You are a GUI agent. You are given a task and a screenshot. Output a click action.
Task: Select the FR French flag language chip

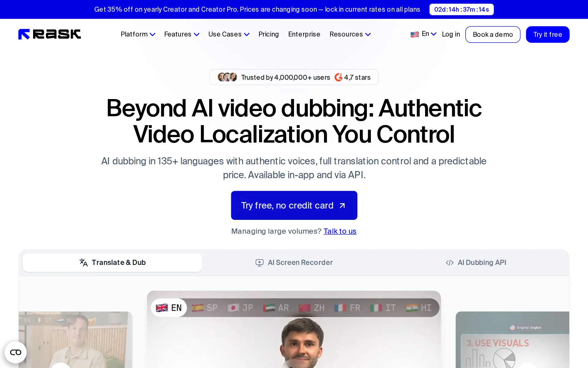click(347, 308)
